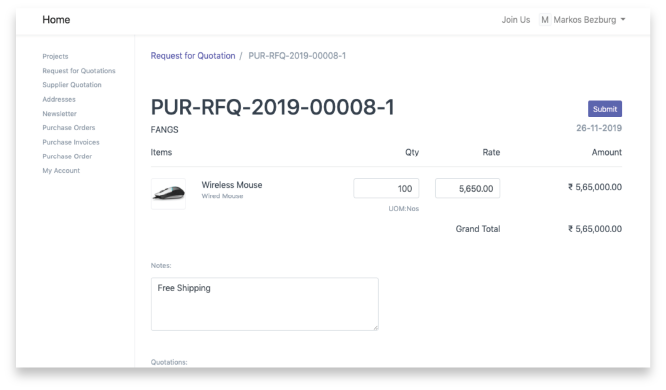The height and width of the screenshot is (390, 666).
Task: Go to Home in the navbar
Action: pos(56,20)
